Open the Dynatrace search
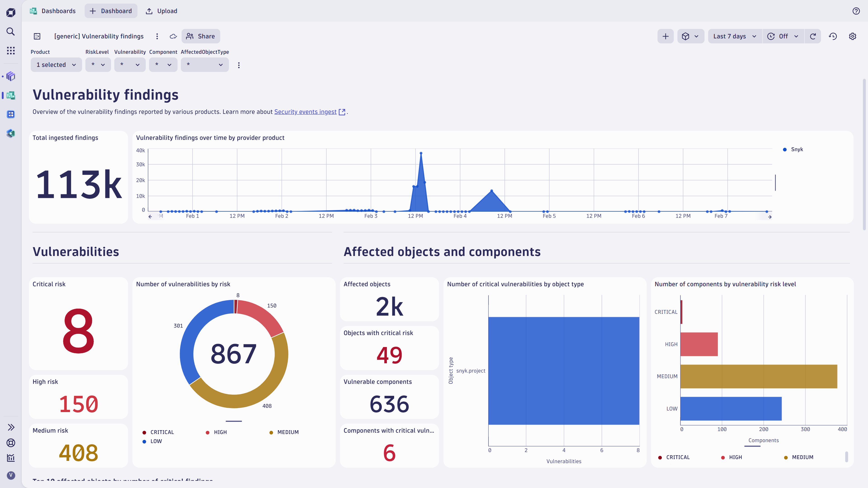Viewport: 868px width, 488px height. click(x=10, y=31)
